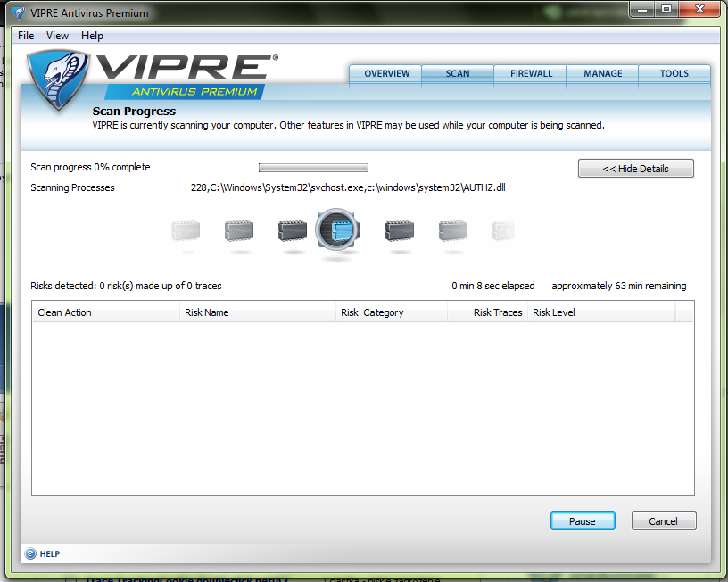This screenshot has height=582, width=728.
Task: Switch to the Overview tab
Action: coord(385,74)
